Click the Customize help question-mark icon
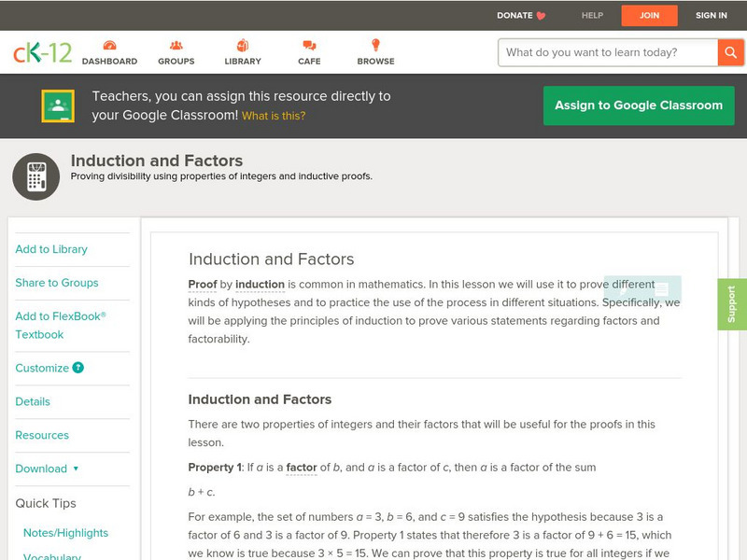 click(x=78, y=368)
